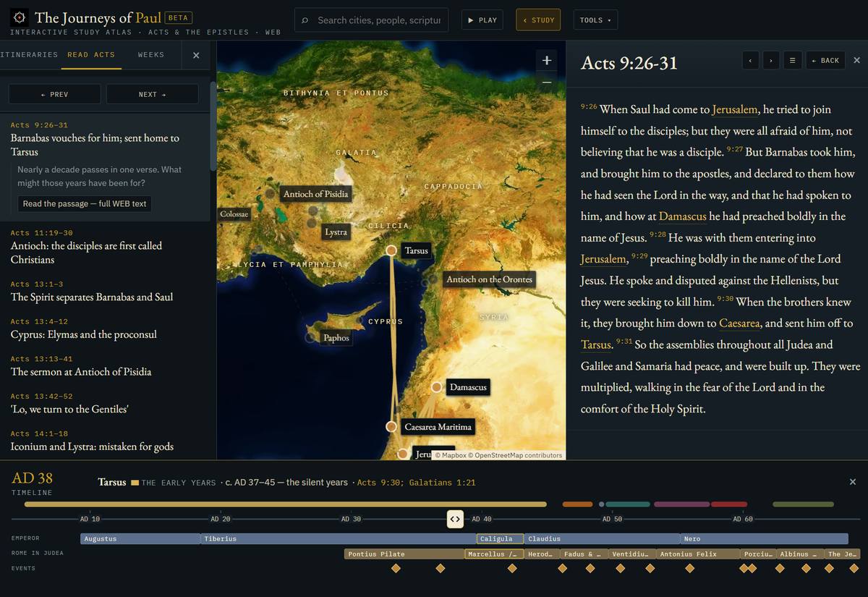Close the Read Acts sidebar panel
Image resolution: width=868 pixels, height=597 pixels.
pyautogui.click(x=196, y=55)
